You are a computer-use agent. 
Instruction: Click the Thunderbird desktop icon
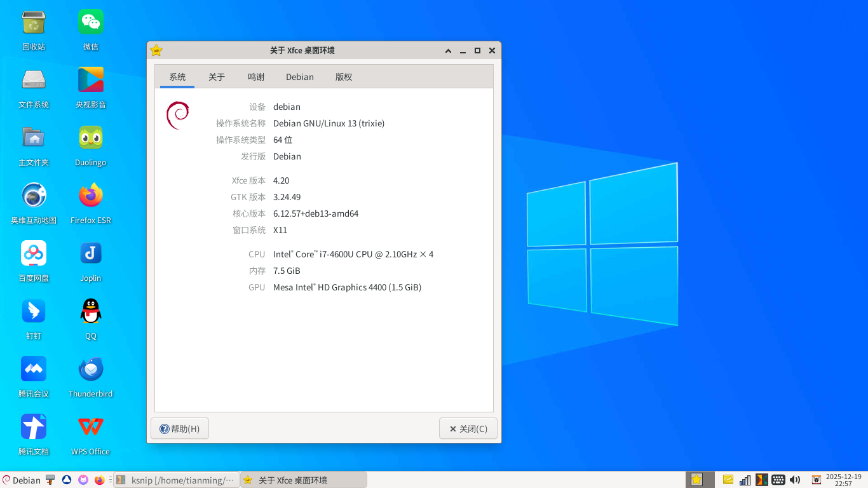[x=91, y=369]
